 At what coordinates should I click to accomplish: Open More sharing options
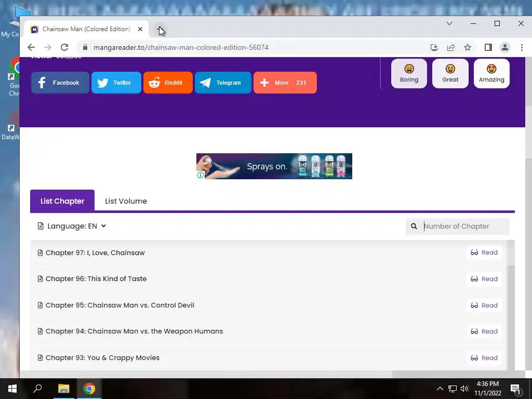coord(285,83)
